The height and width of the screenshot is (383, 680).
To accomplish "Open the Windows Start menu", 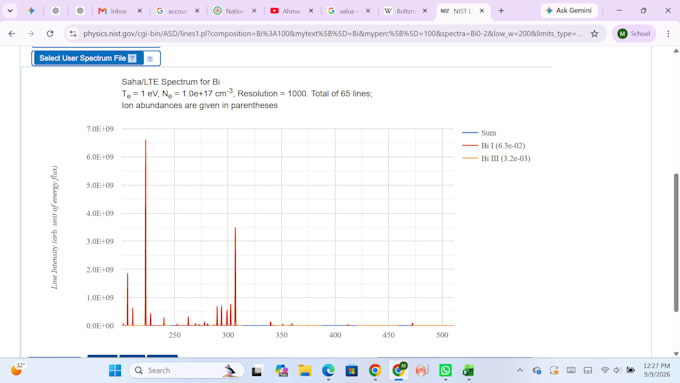I will (x=115, y=370).
